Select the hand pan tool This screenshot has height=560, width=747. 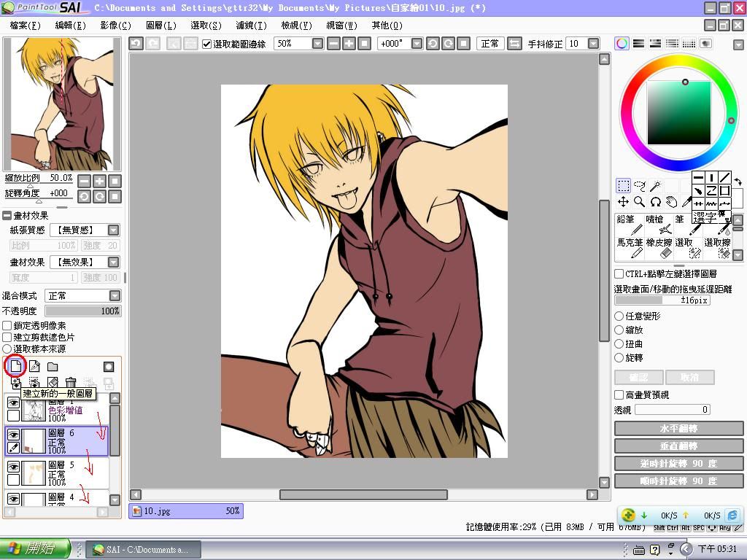click(x=672, y=202)
